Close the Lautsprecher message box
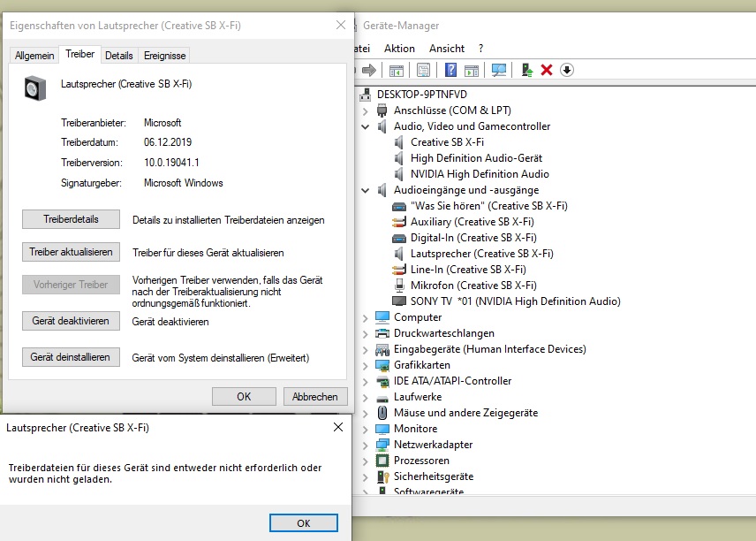756x541 pixels. pyautogui.click(x=338, y=427)
